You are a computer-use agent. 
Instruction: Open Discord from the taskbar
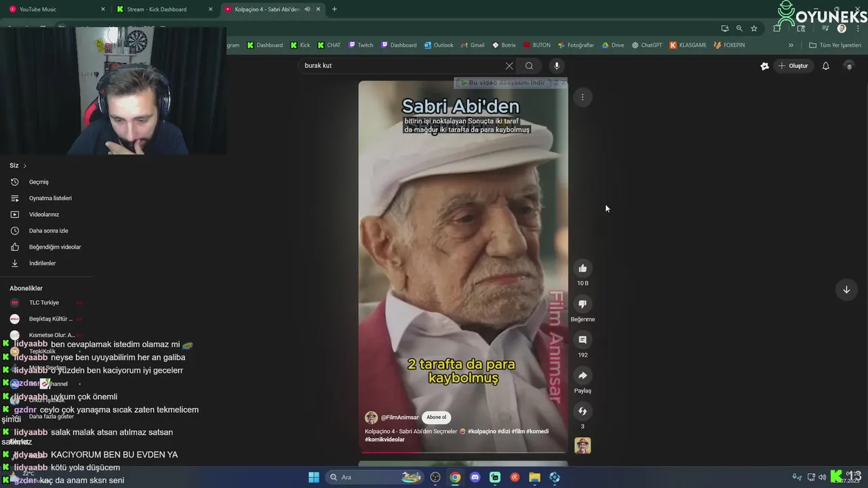[x=475, y=477]
